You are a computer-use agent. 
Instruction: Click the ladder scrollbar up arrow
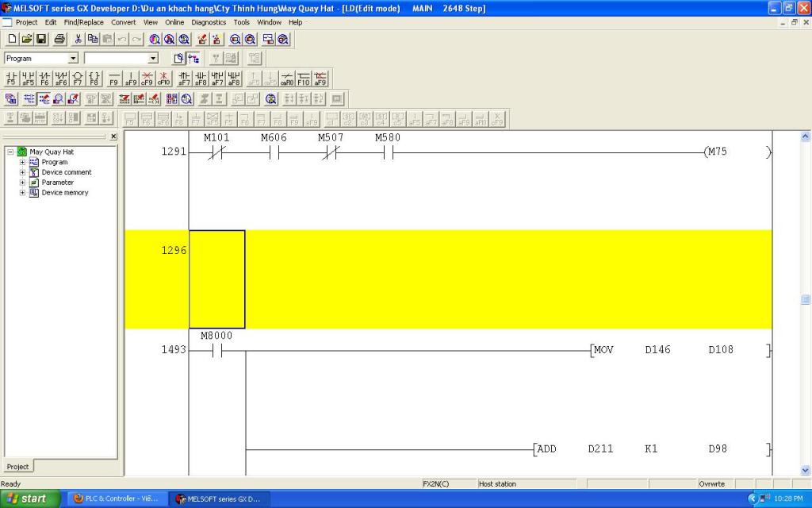coord(806,137)
